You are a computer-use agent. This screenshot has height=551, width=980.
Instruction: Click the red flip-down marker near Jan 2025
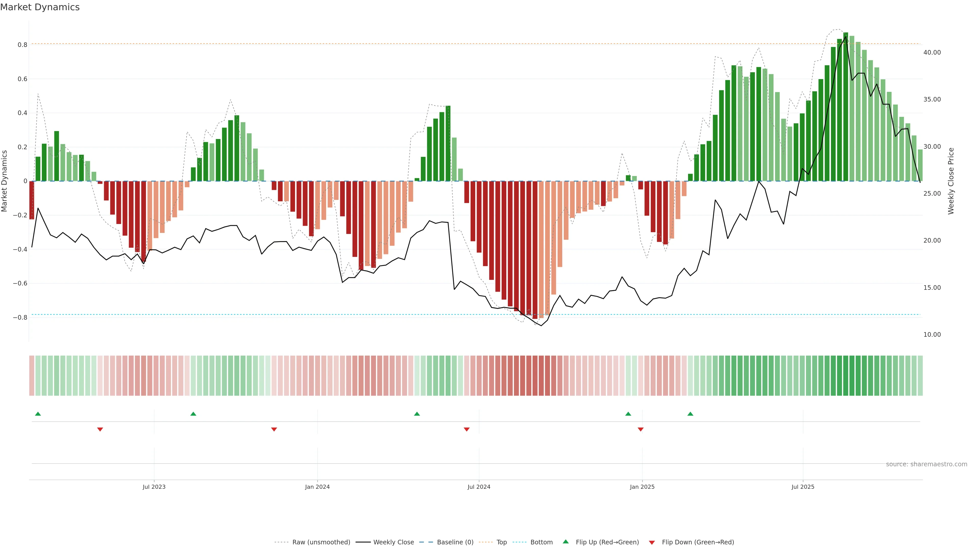click(x=641, y=429)
